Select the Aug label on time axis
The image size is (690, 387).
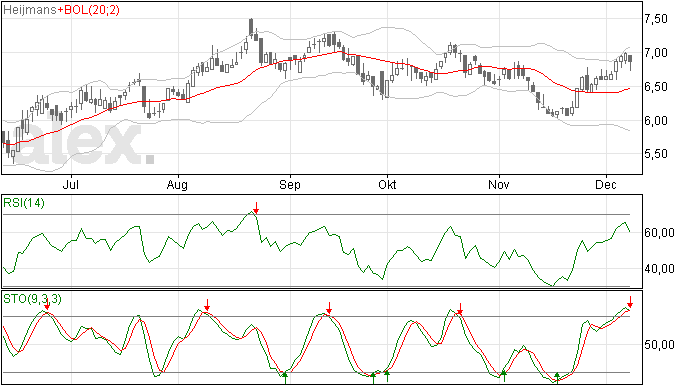click(x=177, y=184)
